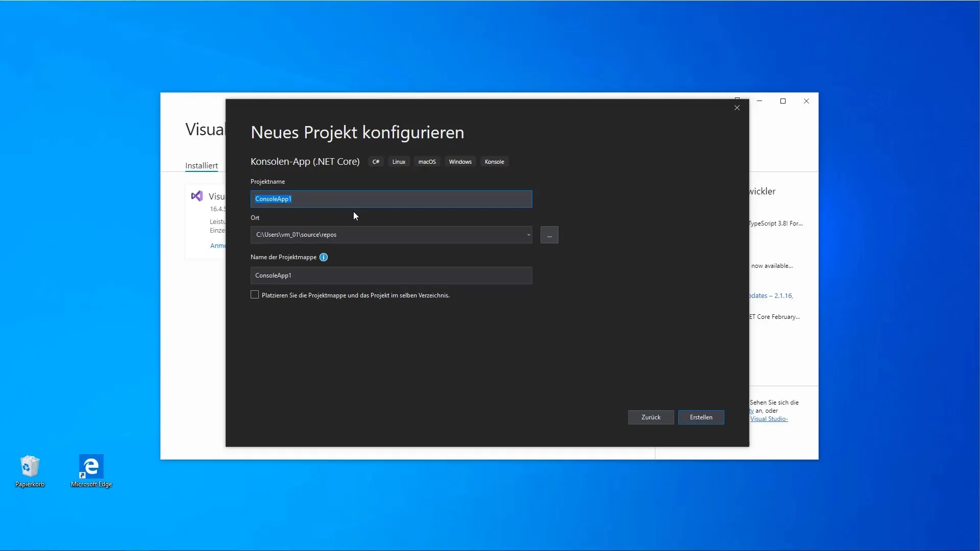
Task: Go back with the Zurück button
Action: tap(651, 417)
